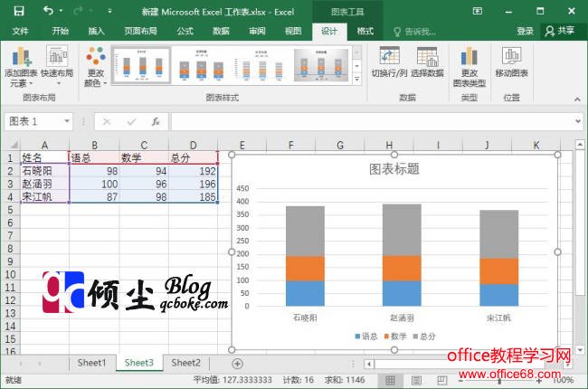Click the 共享 share button

pos(561,31)
